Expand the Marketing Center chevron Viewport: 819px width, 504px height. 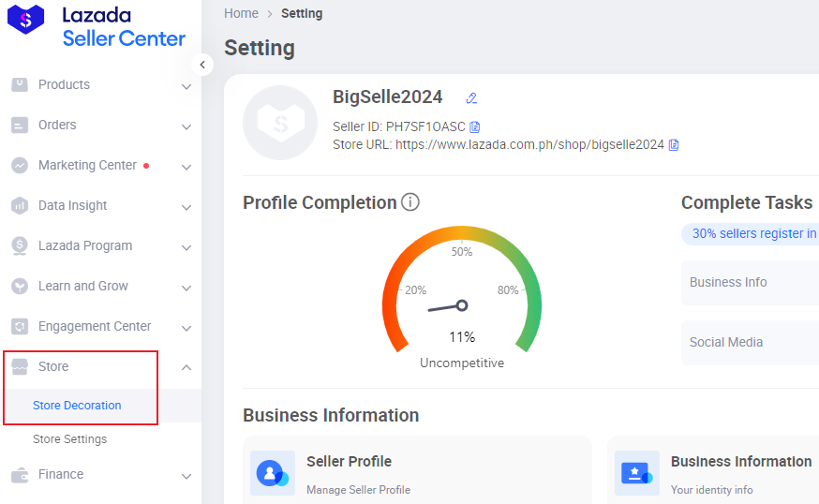tap(186, 167)
